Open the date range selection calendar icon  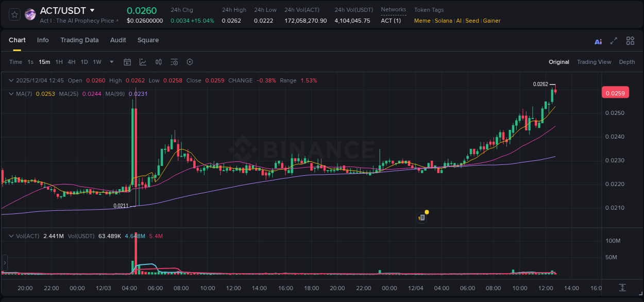point(127,62)
